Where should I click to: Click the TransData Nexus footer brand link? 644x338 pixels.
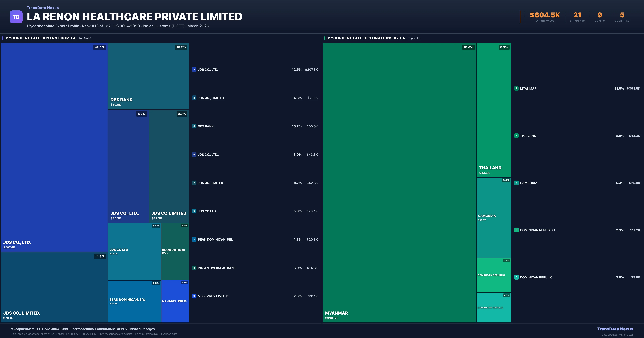tap(615, 329)
